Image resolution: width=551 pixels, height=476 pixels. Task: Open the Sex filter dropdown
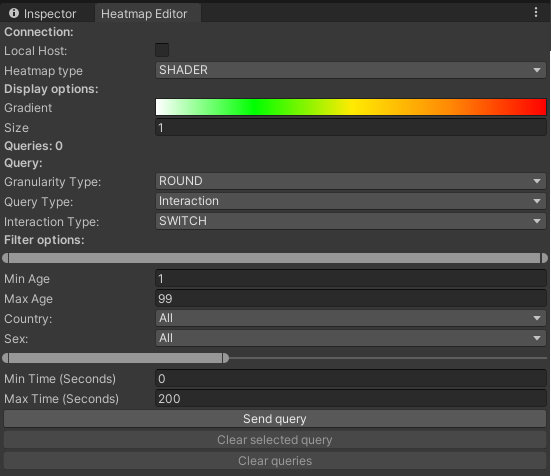(x=351, y=338)
